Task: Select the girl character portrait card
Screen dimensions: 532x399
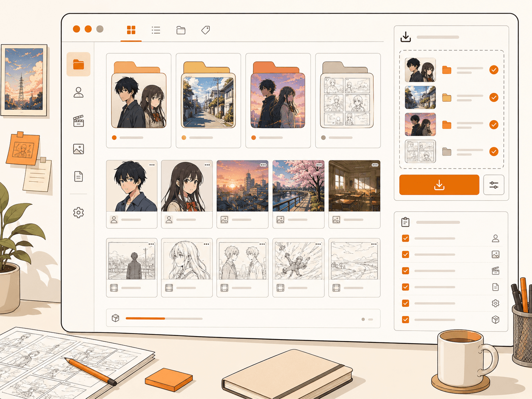Action: point(187,194)
